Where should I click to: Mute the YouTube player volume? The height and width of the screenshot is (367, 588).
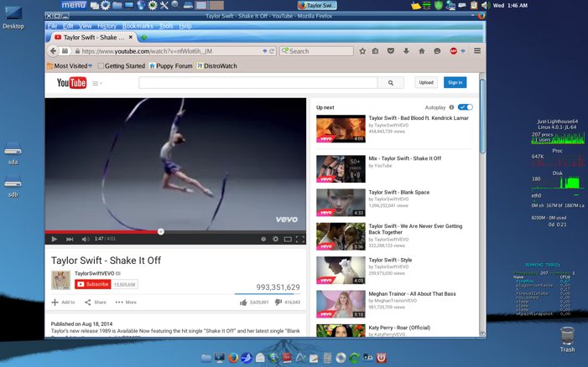[x=86, y=239]
